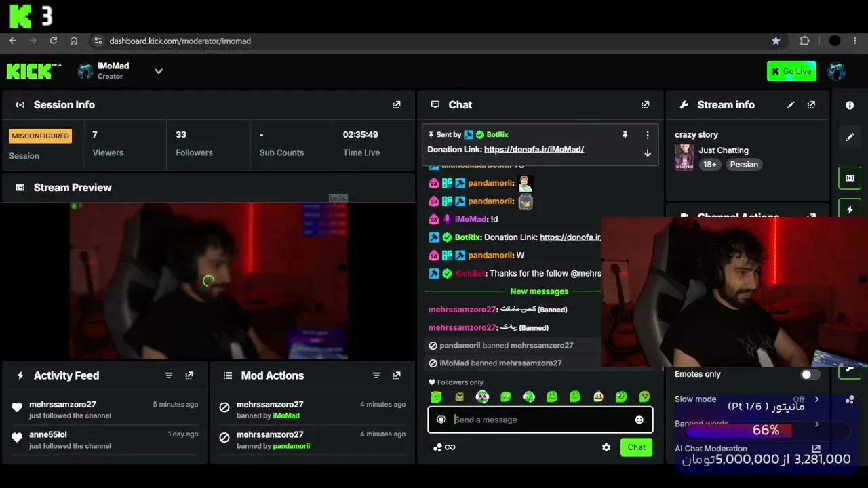Insert the first green block emote

(436, 396)
